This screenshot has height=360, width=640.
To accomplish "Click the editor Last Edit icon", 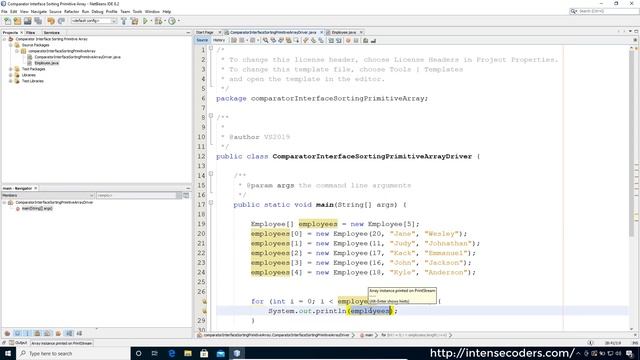I will click(x=234, y=40).
